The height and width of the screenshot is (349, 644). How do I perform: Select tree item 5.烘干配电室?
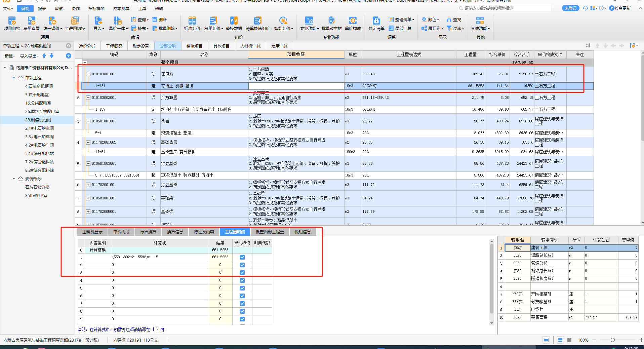pos(37,94)
